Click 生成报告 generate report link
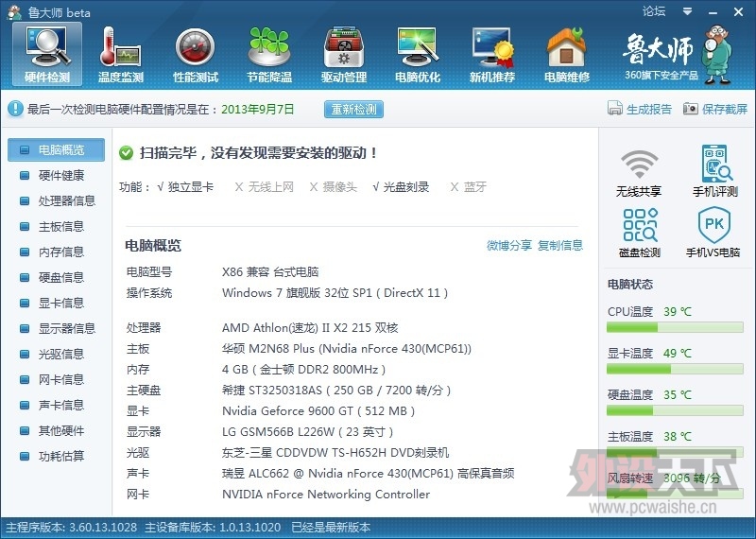Image resolution: width=756 pixels, height=539 pixels. coord(649,109)
